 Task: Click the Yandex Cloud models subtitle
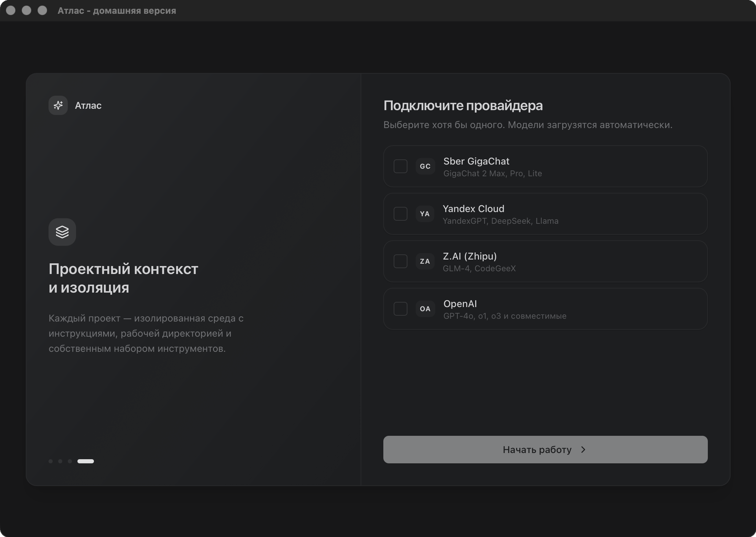click(500, 221)
